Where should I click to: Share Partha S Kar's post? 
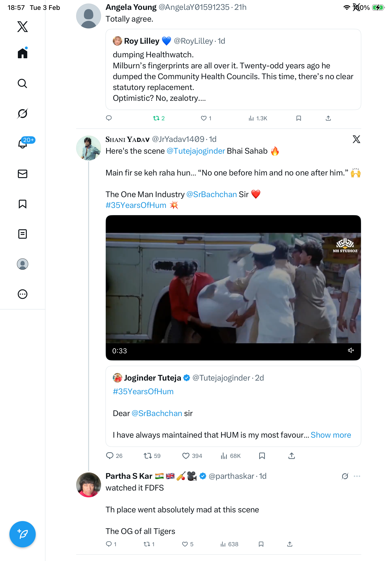(290, 544)
